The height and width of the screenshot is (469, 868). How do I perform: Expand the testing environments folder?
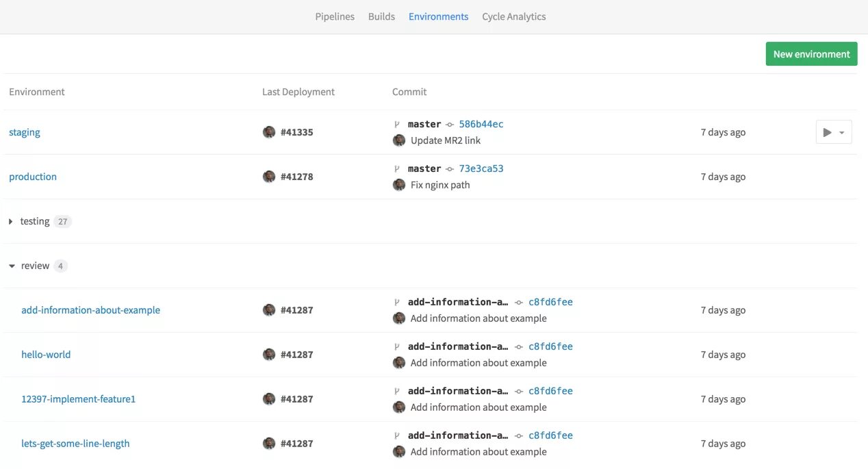click(x=11, y=221)
